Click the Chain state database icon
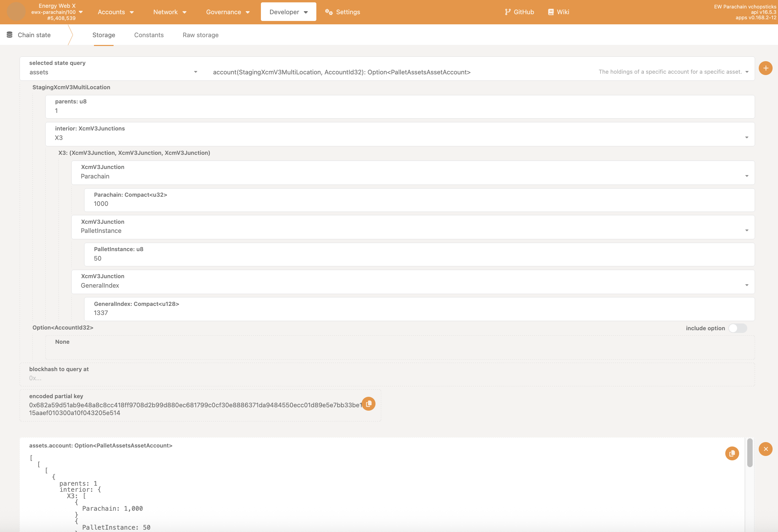Screen dimensions: 778x532 9,35
